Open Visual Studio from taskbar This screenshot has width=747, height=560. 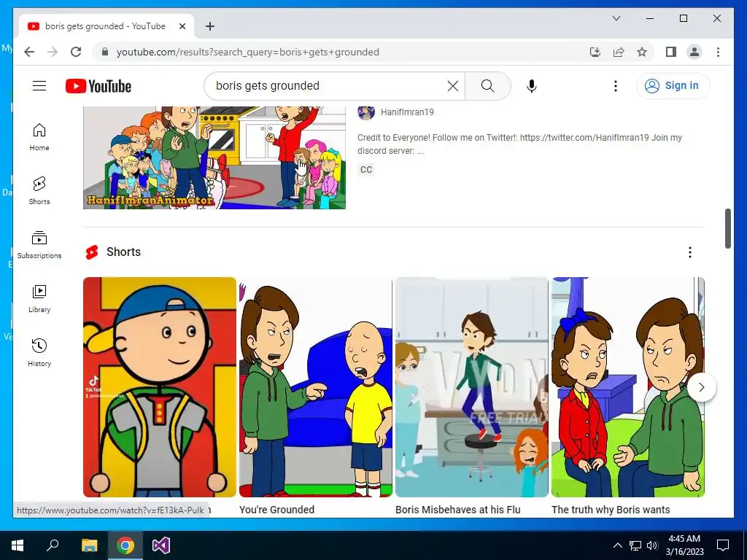pos(161,545)
